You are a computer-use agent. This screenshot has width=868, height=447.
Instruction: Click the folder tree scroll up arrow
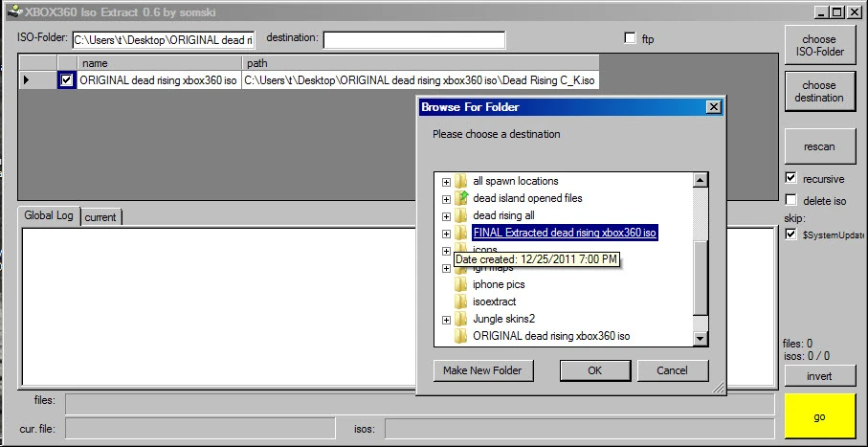point(701,179)
